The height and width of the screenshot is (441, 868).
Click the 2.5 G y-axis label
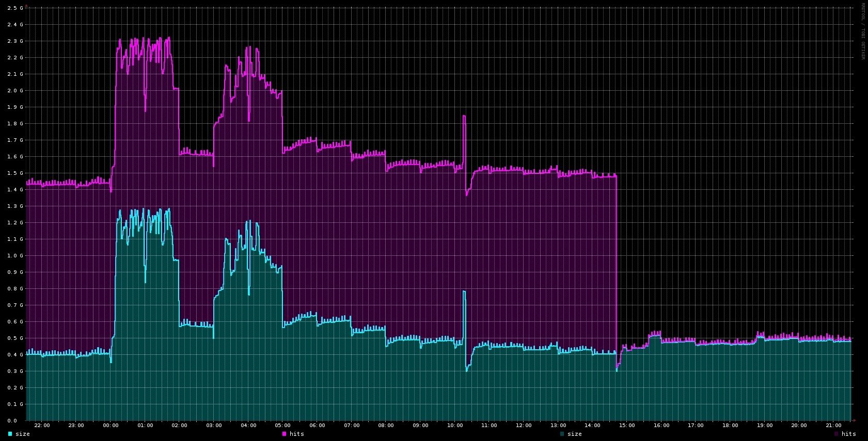pos(15,8)
